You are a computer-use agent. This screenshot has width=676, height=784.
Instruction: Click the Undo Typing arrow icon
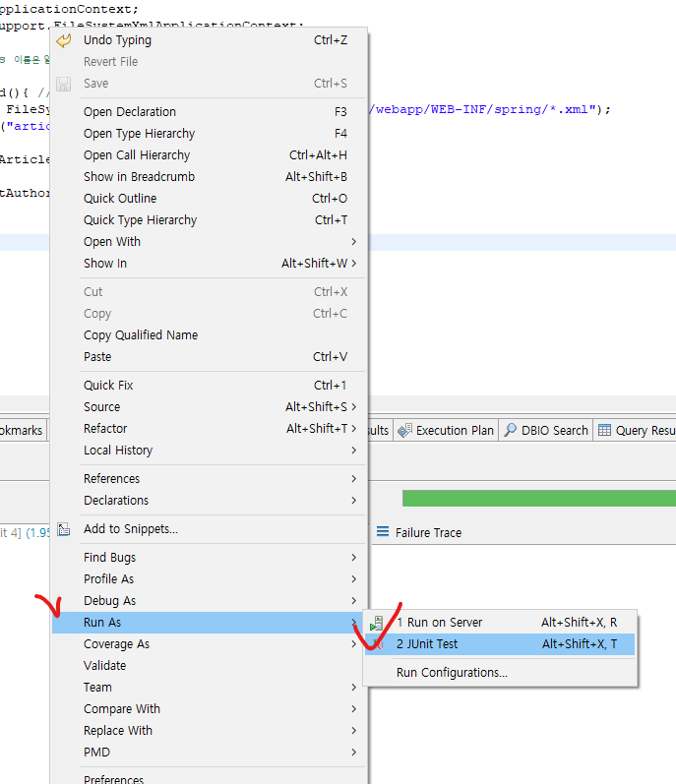coord(64,40)
